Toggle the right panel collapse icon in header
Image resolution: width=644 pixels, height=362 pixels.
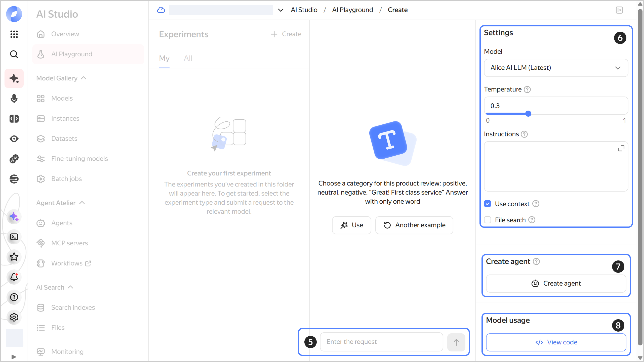click(619, 10)
